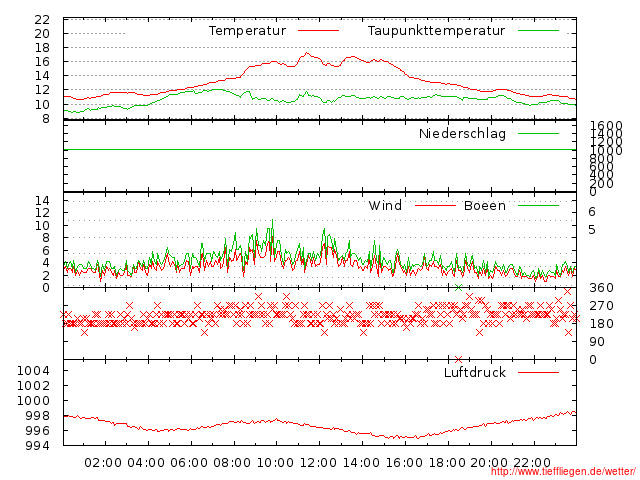Click the 22 value on temperature axis
The width and height of the screenshot is (640, 480).
(x=42, y=20)
